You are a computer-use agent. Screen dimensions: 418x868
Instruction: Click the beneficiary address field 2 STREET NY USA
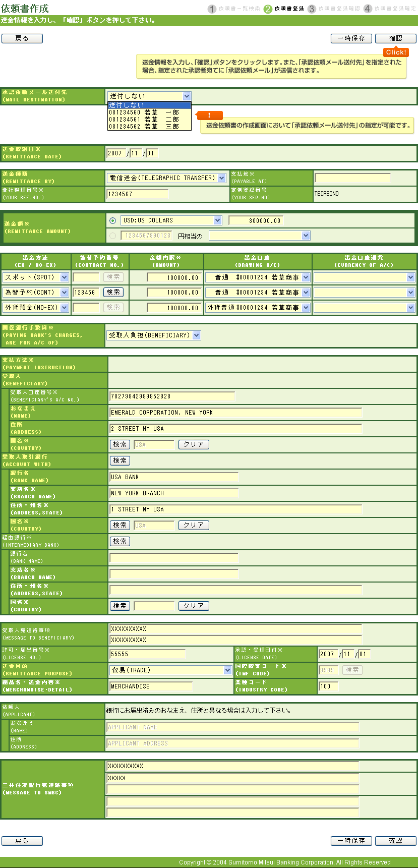pos(236,429)
